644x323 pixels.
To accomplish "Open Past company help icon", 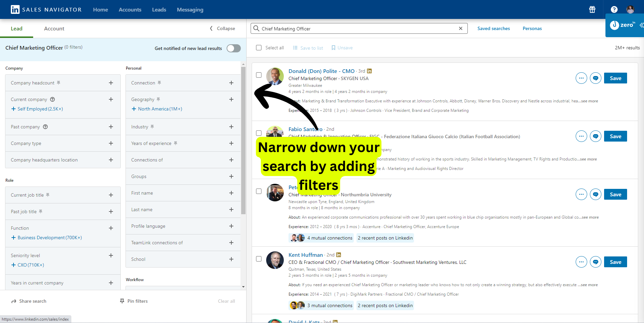I will (x=45, y=127).
